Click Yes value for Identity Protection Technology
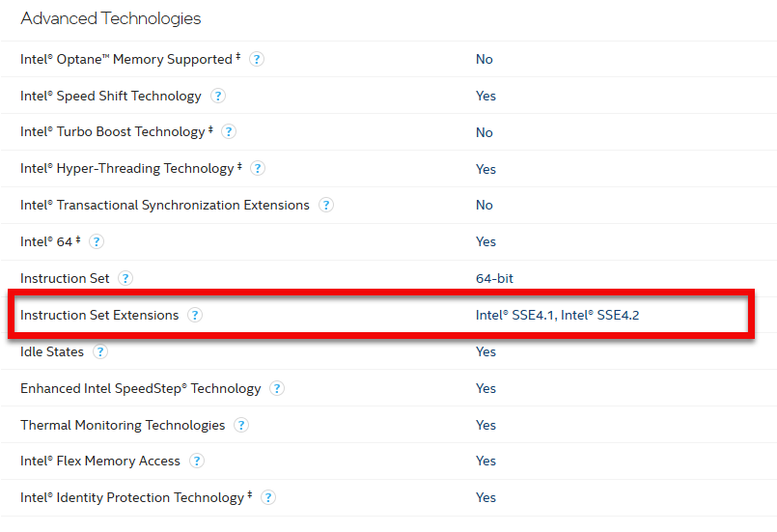The height and width of the screenshot is (532, 777). click(486, 497)
